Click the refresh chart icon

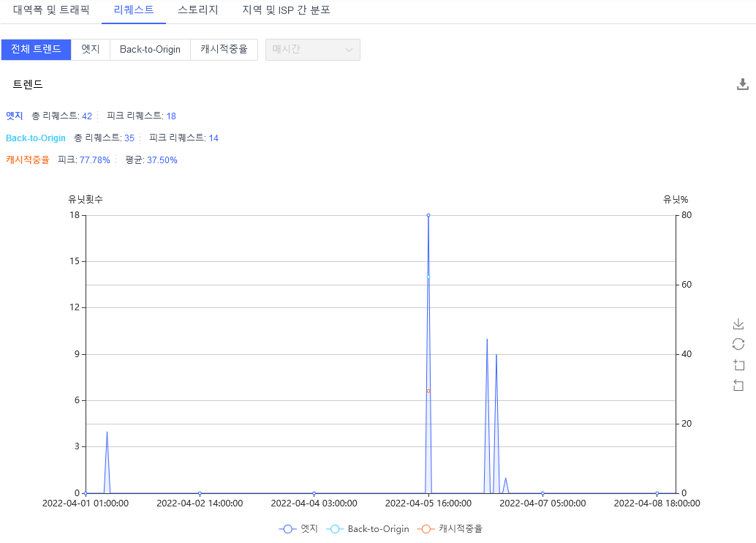(738, 343)
